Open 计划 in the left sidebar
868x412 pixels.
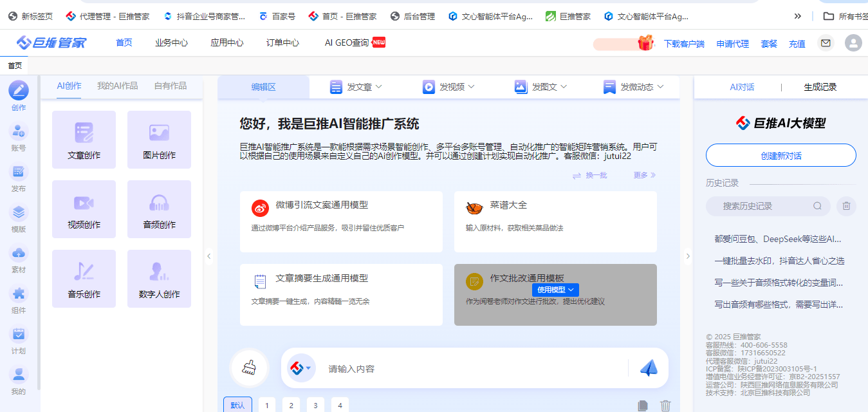point(19,341)
